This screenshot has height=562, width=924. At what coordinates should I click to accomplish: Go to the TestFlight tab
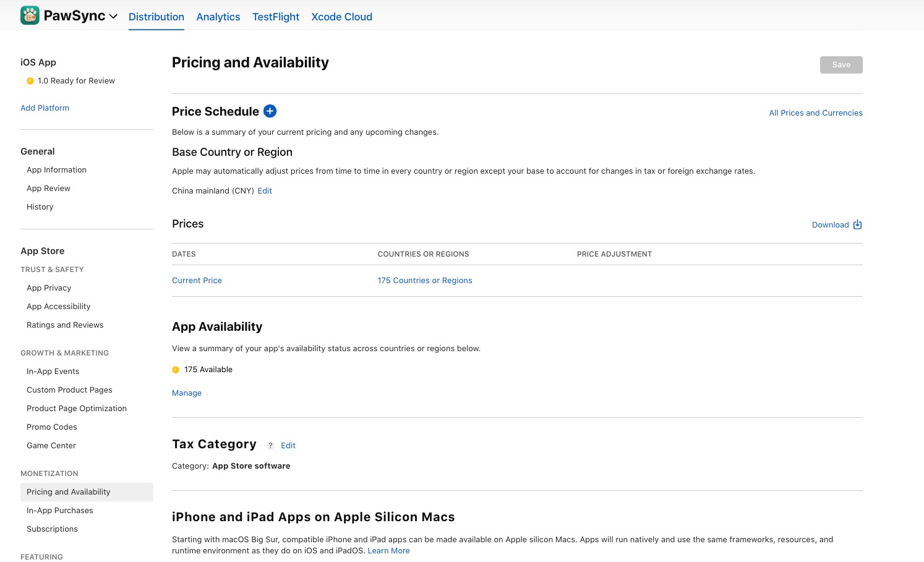pyautogui.click(x=276, y=17)
